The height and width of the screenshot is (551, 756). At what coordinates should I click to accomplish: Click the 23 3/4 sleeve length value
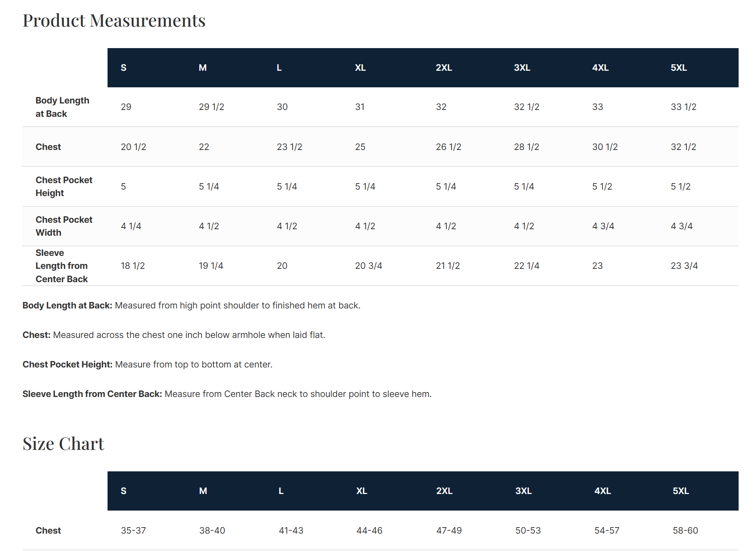[684, 266]
